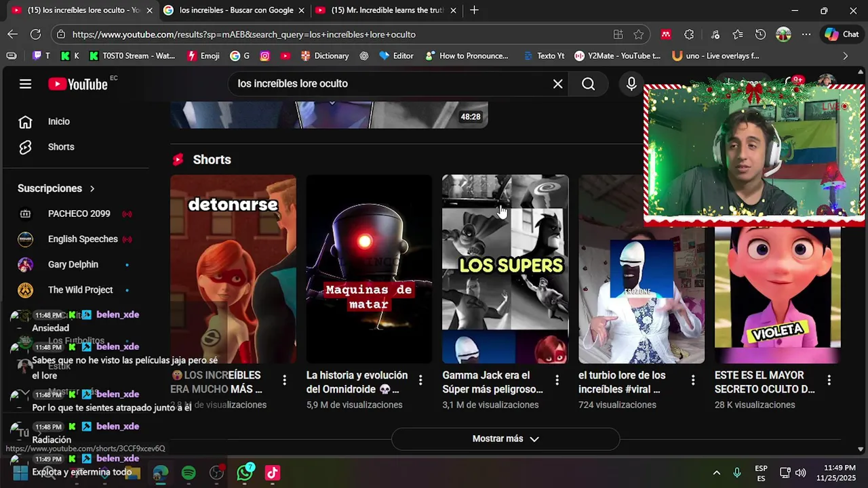The width and height of the screenshot is (868, 488).
Task: Open the 'Y2Mate - YouTube t...' bookmark
Action: (617, 56)
